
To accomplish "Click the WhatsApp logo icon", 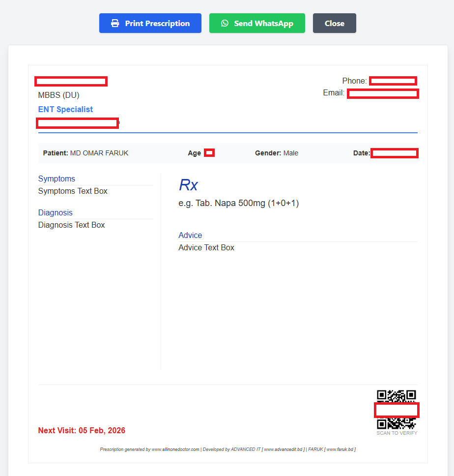I will tap(225, 23).
